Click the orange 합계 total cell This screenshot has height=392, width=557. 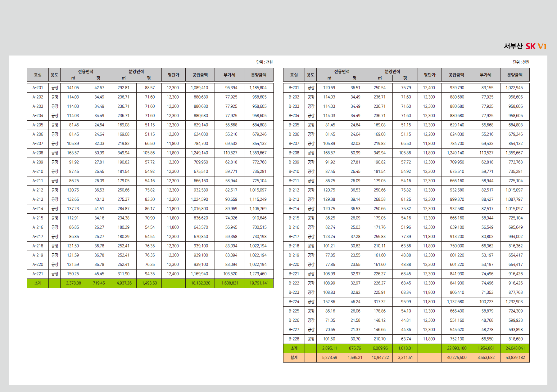[x=294, y=358]
